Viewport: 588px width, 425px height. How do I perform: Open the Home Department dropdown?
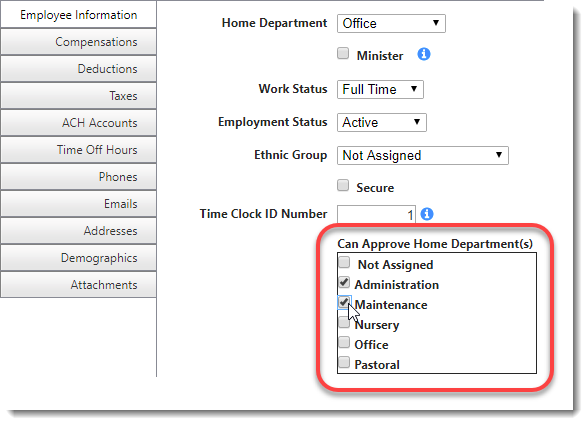pyautogui.click(x=391, y=24)
